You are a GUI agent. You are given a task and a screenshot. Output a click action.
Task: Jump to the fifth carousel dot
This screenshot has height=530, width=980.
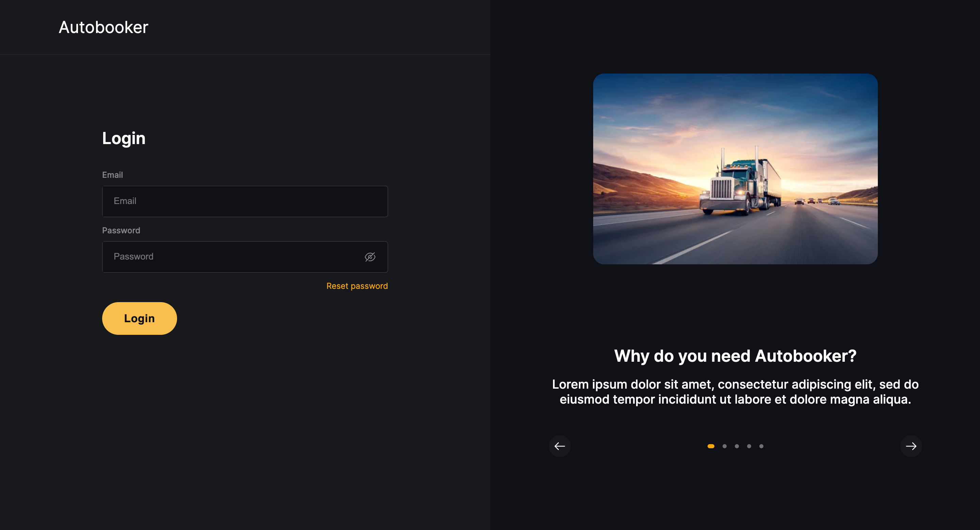pyautogui.click(x=761, y=446)
